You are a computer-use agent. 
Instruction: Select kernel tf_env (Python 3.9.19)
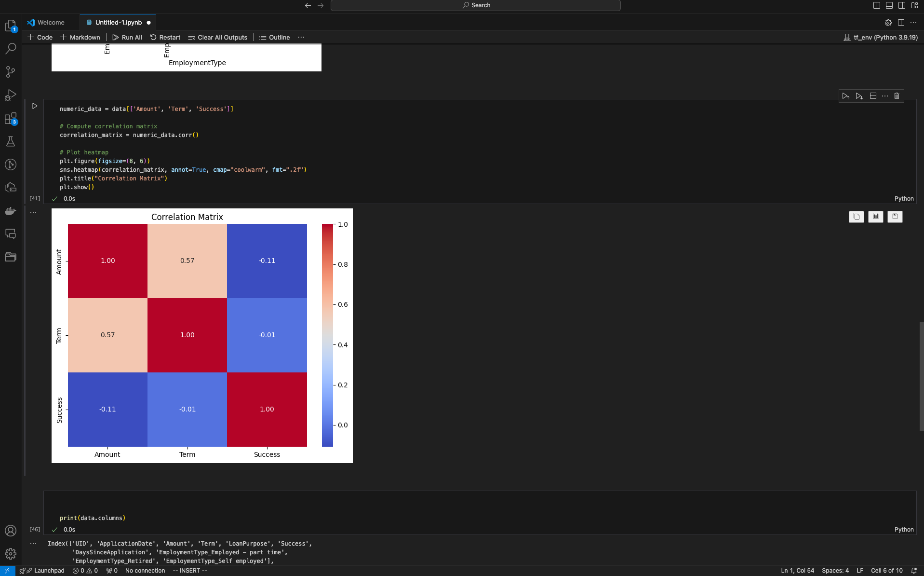(881, 37)
